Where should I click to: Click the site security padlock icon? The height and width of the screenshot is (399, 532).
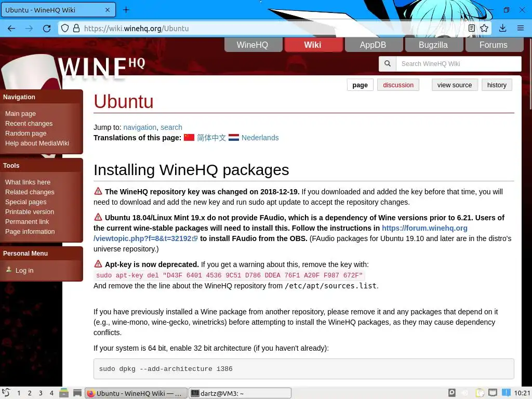[x=76, y=28]
